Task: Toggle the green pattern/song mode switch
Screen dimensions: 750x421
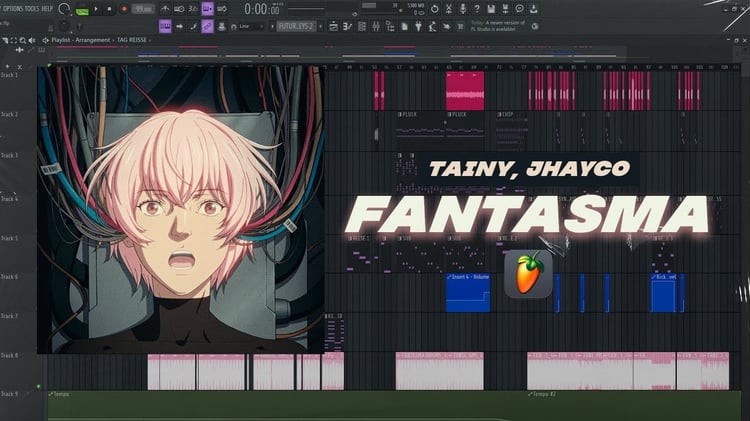Action: 82,10
